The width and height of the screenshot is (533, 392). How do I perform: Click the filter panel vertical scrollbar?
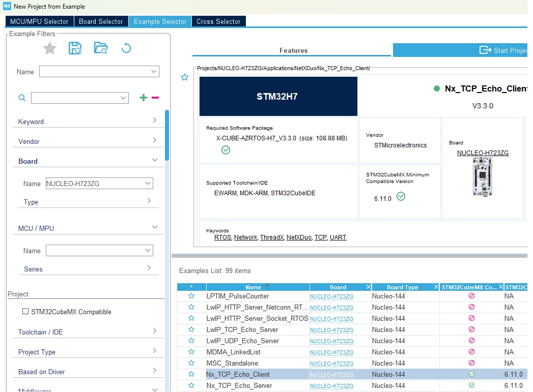pos(167,135)
